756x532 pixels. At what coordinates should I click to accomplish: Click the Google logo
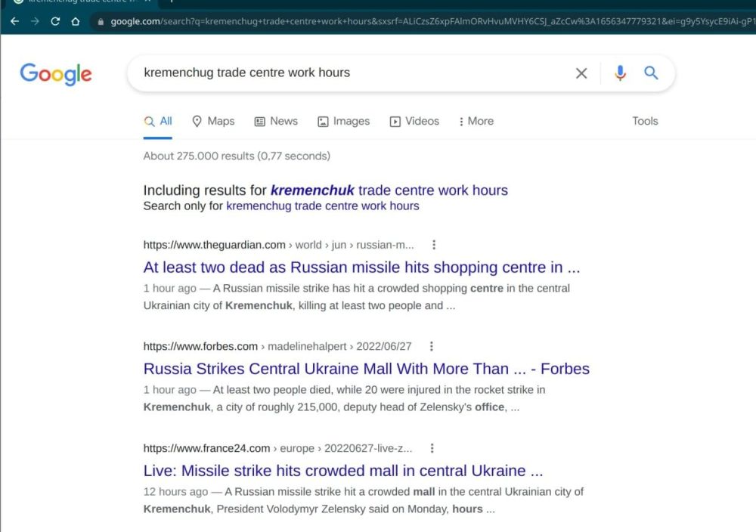[56, 74]
